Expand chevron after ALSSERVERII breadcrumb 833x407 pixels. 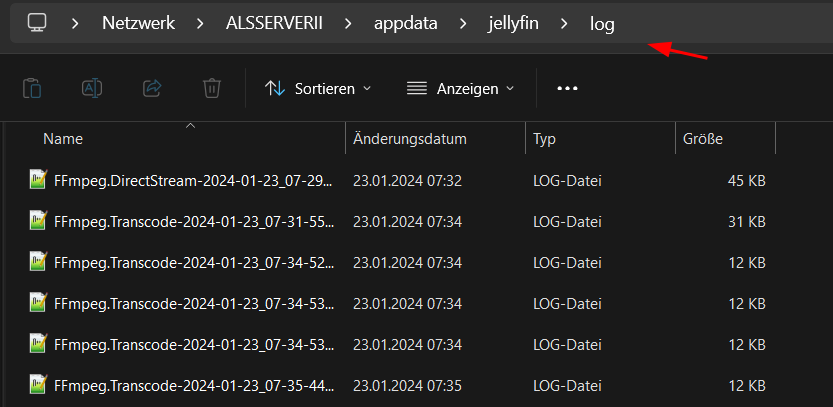[x=348, y=23]
